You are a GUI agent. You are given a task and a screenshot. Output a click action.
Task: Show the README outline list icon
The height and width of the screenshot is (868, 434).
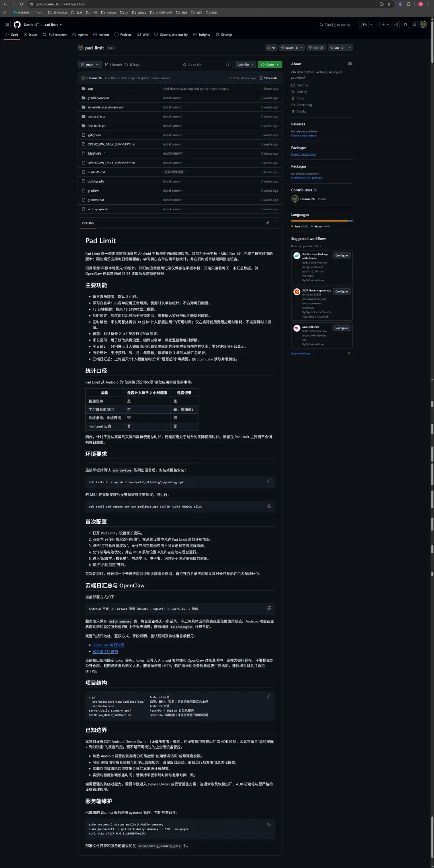tap(276, 223)
